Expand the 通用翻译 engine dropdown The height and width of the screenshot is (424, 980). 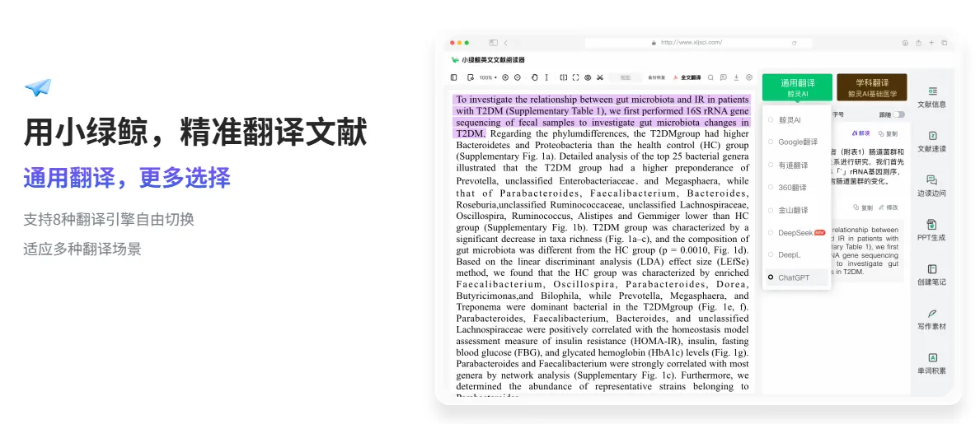pyautogui.click(x=797, y=87)
